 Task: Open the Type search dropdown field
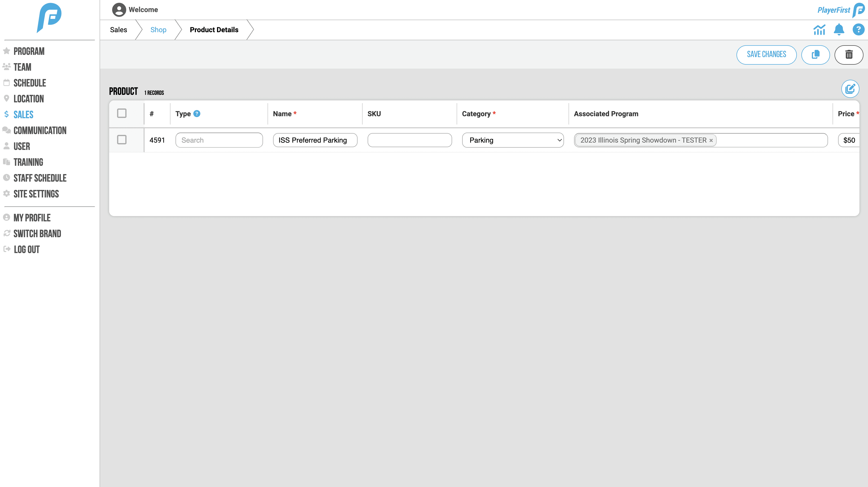click(x=219, y=140)
